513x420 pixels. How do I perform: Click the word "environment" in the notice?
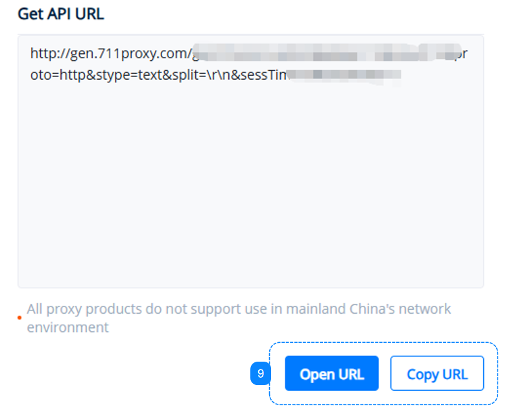pyautogui.click(x=67, y=327)
